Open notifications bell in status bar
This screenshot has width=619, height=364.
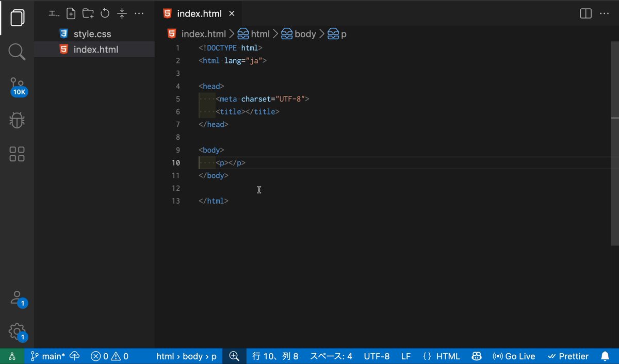coord(605,356)
